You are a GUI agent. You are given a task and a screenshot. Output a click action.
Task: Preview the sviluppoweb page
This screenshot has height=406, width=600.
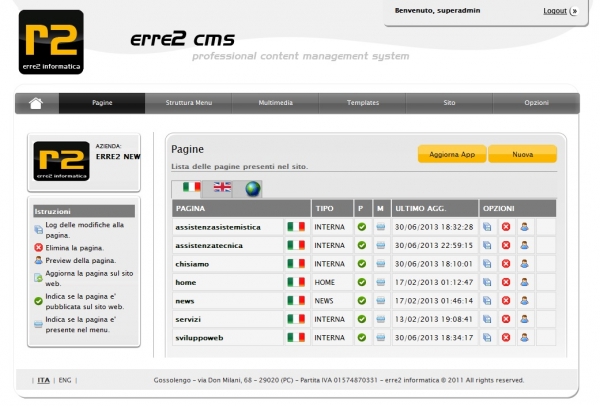click(x=525, y=338)
